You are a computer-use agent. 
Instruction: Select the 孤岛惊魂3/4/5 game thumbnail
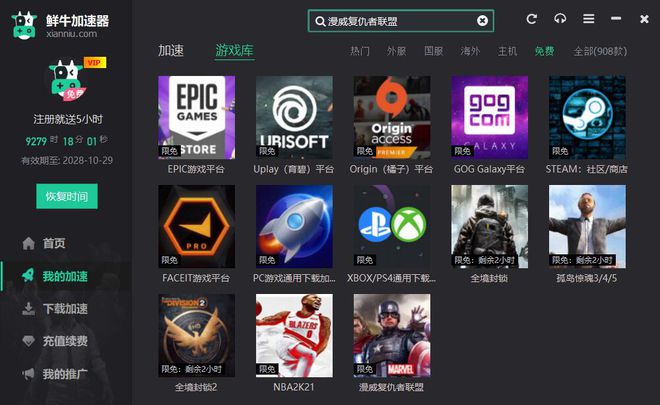click(587, 226)
